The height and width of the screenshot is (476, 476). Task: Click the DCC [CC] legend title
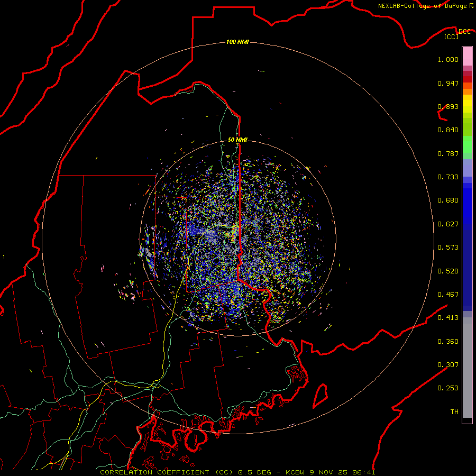[457, 34]
